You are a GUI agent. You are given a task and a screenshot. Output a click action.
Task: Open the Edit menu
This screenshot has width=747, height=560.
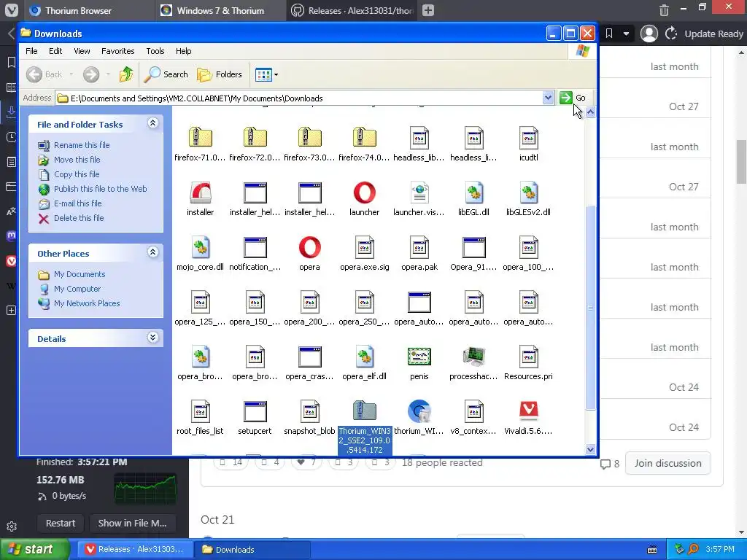(x=55, y=51)
